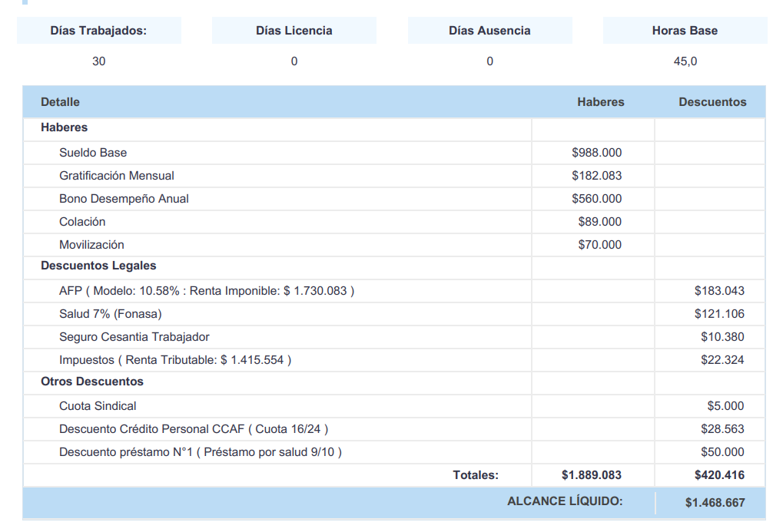This screenshot has height=532, width=773.
Task: Select the Cuota Sindical label
Action: [98, 406]
